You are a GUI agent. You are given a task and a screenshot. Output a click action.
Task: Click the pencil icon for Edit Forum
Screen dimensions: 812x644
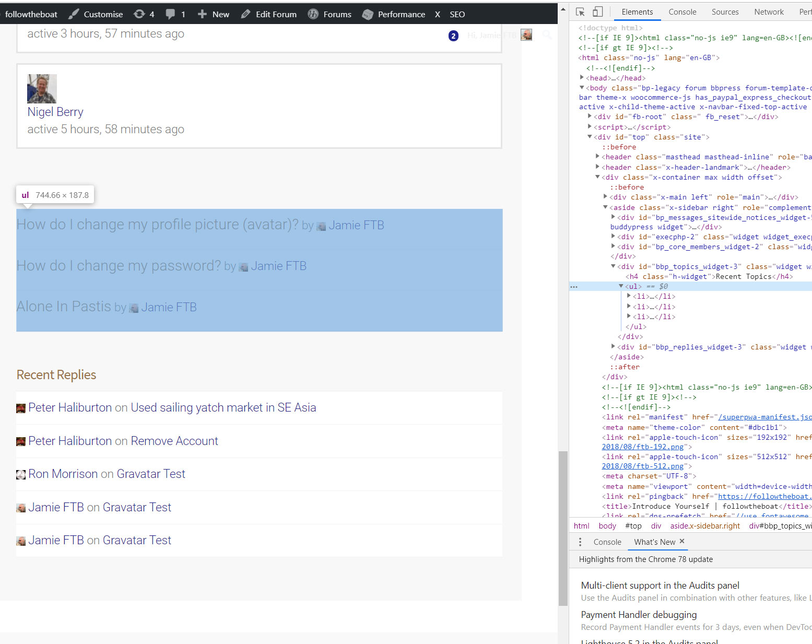245,14
